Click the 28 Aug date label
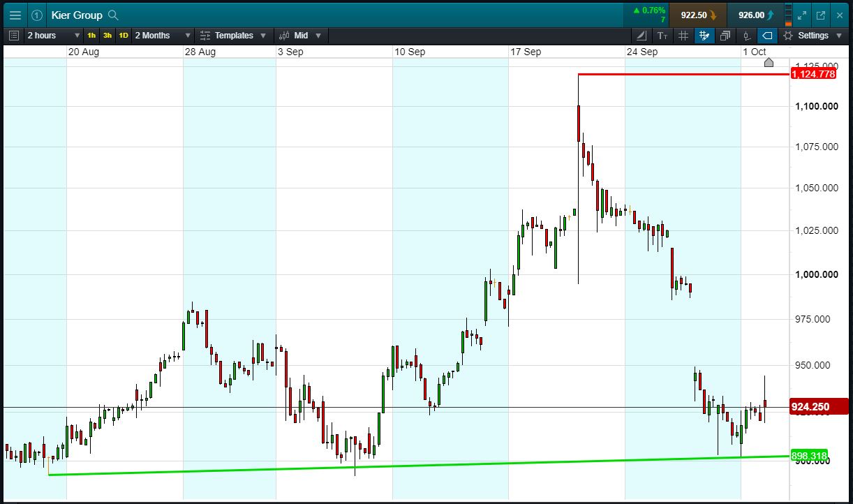Screen dimensions: 853x504 pos(200,52)
